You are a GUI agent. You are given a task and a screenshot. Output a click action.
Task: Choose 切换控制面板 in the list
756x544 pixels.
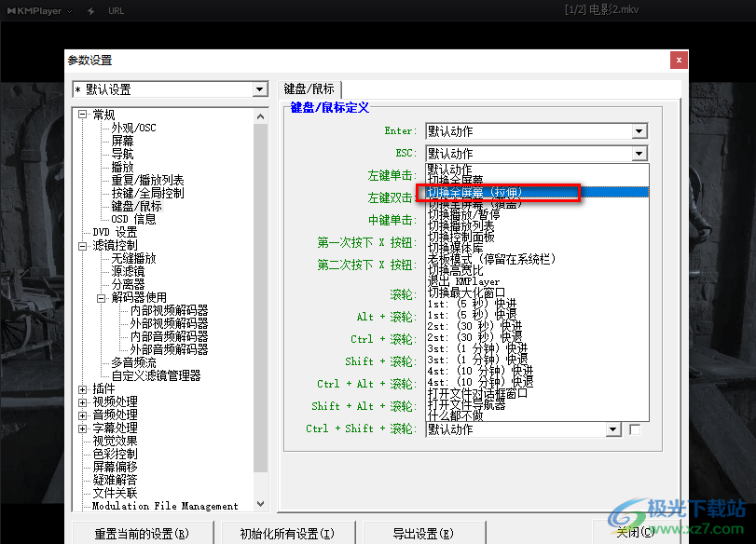click(537, 237)
